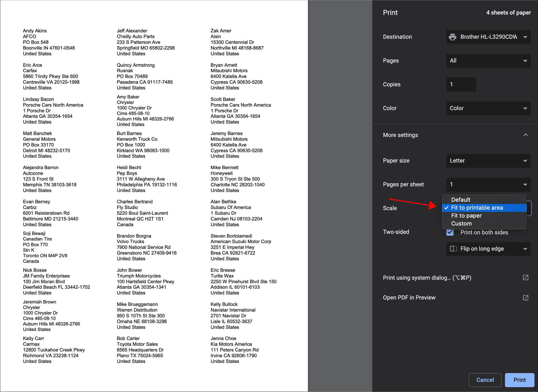538x392 pixels.
Task: Click the external-link icon beside Print using system dialog
Action: point(526,278)
